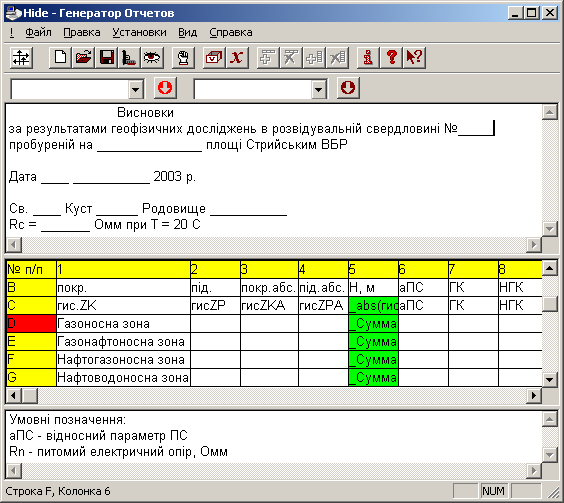Select the 'гисZPA' cell
This screenshot has width=564, height=503.
click(323, 305)
